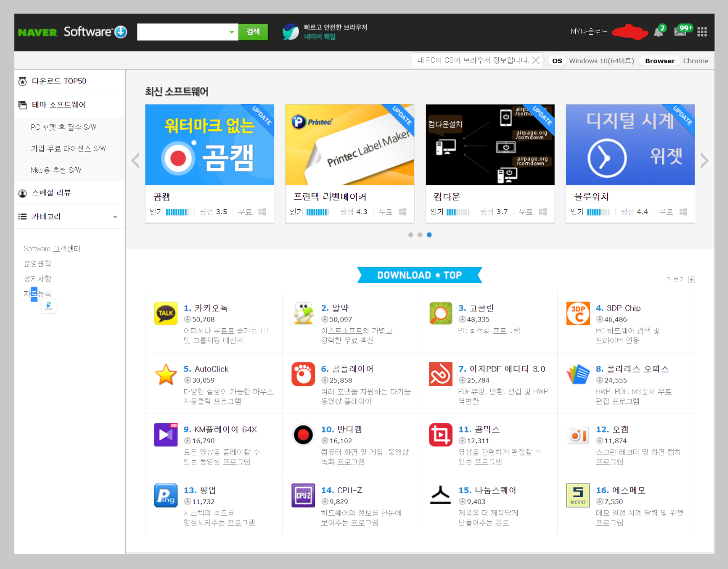Select the second carousel pagination dot
Image resolution: width=728 pixels, height=569 pixels.
420,235
